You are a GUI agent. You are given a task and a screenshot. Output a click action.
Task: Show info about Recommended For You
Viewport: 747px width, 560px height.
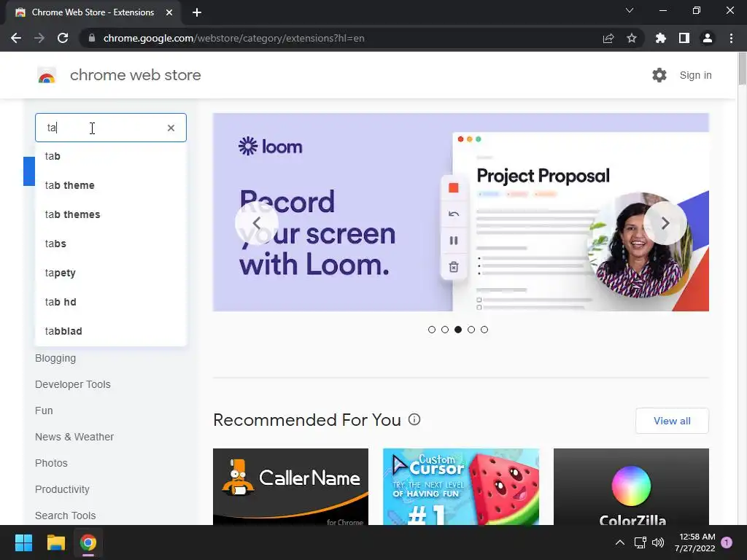pyautogui.click(x=414, y=419)
